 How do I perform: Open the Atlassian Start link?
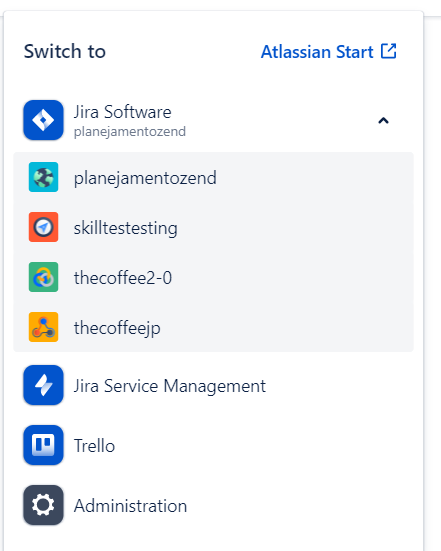point(329,52)
